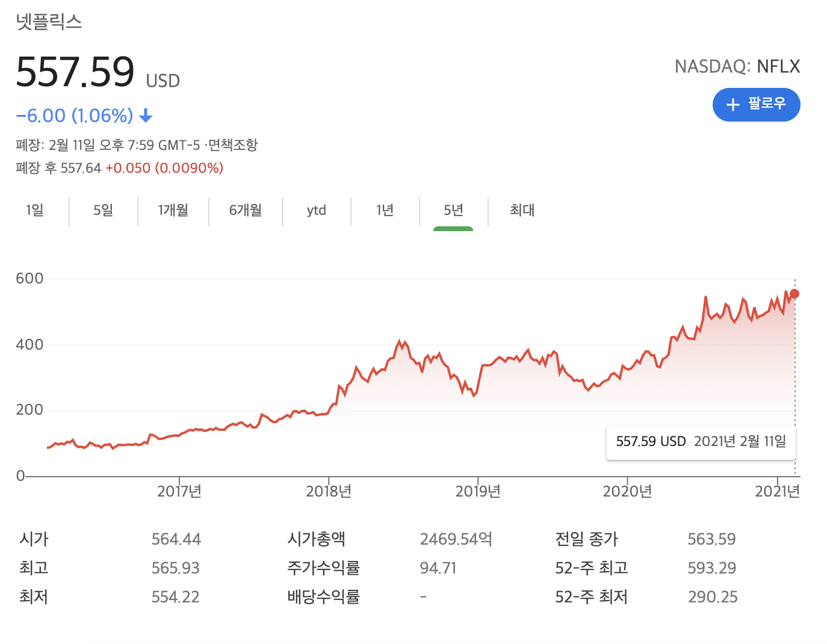Viewport: 827px width, 644px height.
Task: Open the ytd chart range tab
Action: (316, 210)
